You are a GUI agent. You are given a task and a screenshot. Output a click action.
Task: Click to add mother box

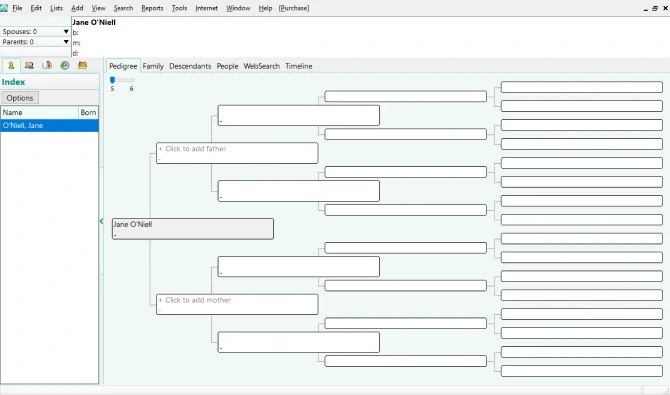237,304
